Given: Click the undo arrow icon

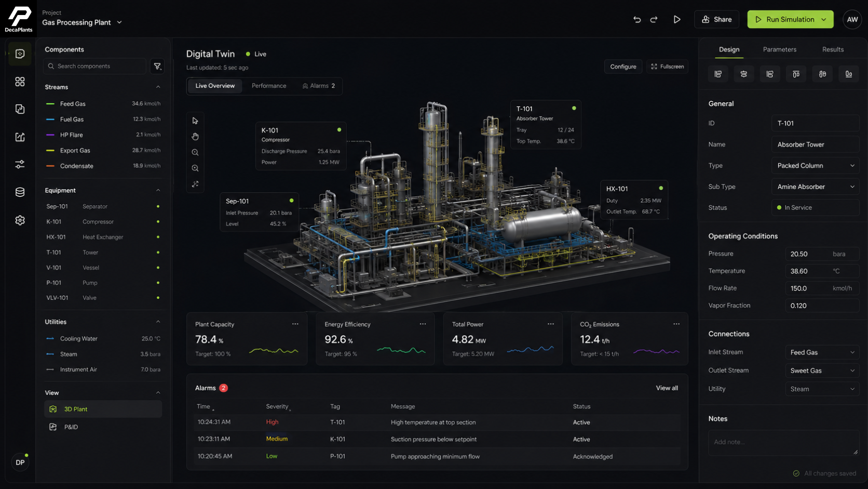Looking at the screenshot, I should click(x=637, y=19).
